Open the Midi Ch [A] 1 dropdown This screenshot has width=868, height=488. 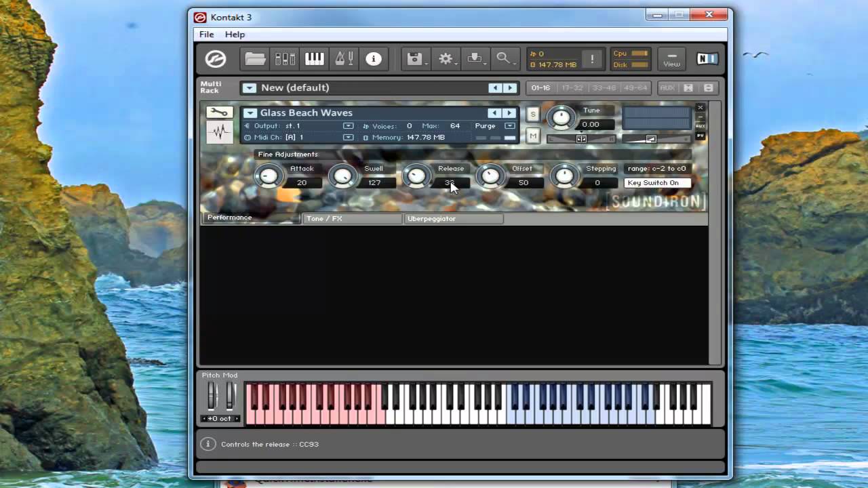[349, 137]
